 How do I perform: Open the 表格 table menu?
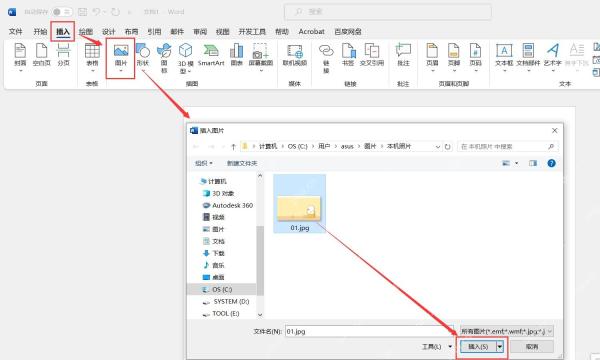[x=92, y=57]
